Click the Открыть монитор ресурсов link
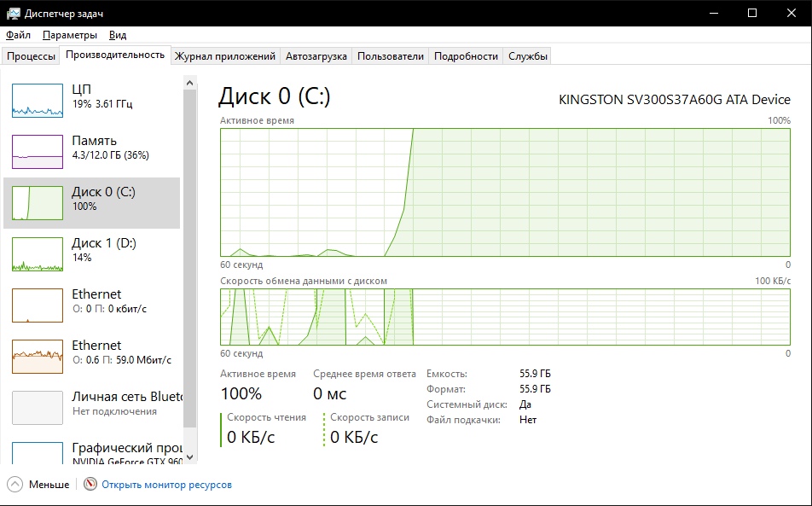 pyautogui.click(x=166, y=485)
